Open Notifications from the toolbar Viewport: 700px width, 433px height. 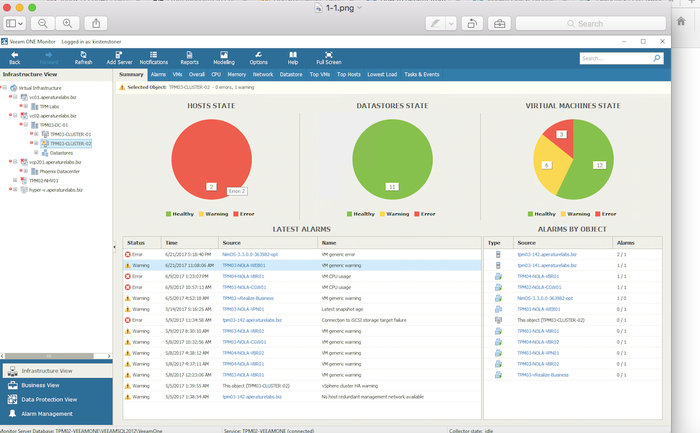(153, 56)
